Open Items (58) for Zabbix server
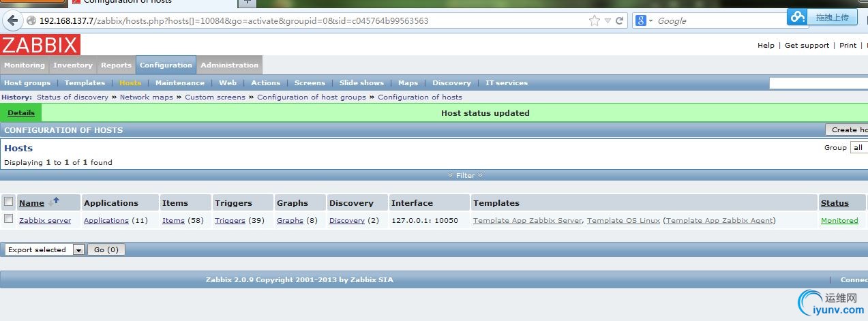This screenshot has height=321, width=868. click(x=173, y=221)
